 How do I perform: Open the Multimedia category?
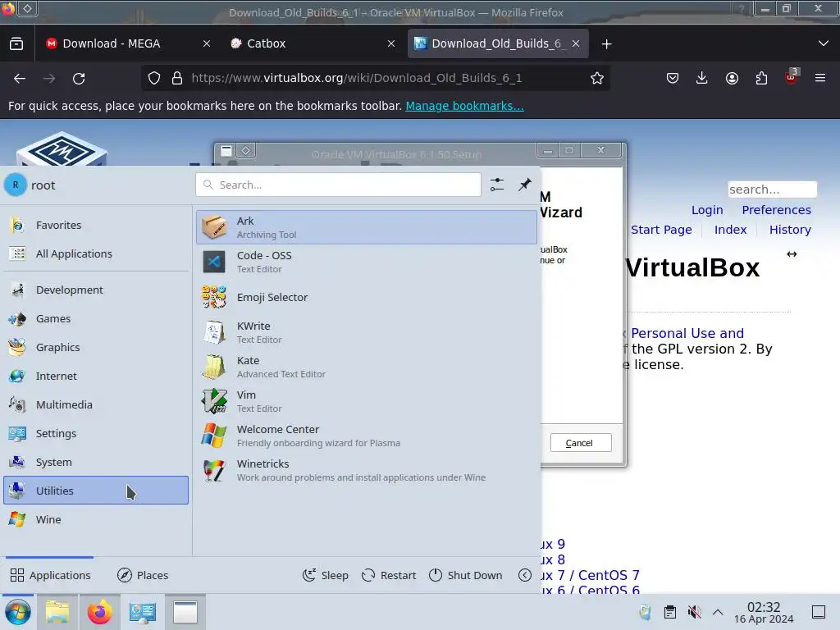click(x=96, y=404)
